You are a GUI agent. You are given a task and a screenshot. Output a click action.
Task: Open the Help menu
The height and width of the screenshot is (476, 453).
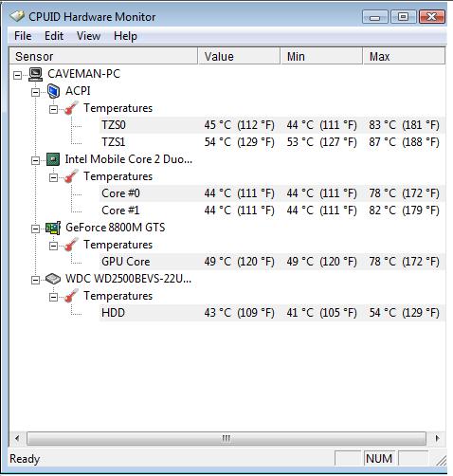(125, 36)
